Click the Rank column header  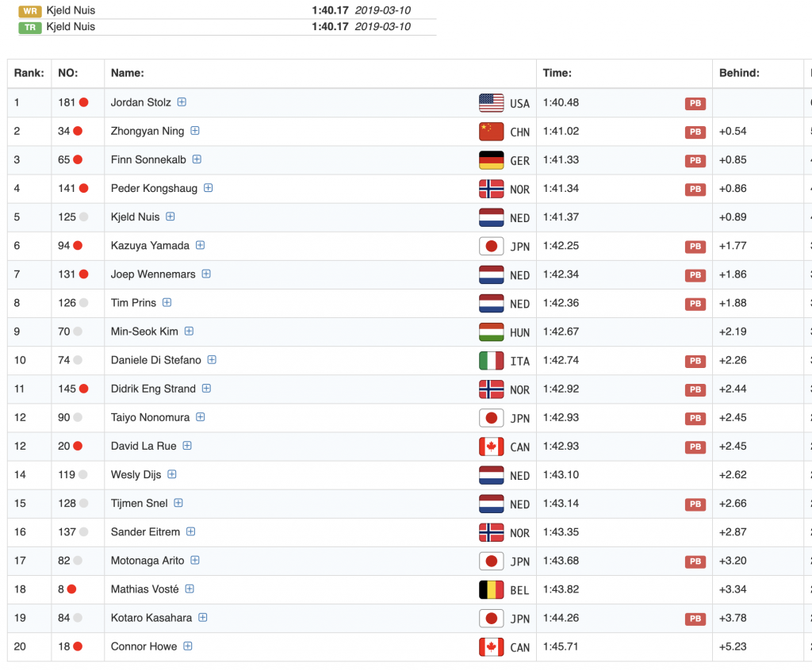28,73
